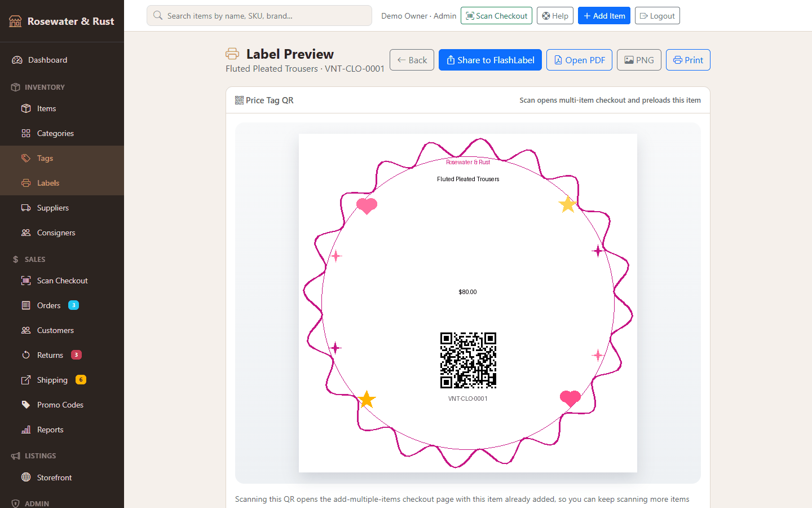Screen dimensions: 812x508
Task: Click the Shipping badge showing 6
Action: [x=81, y=380]
